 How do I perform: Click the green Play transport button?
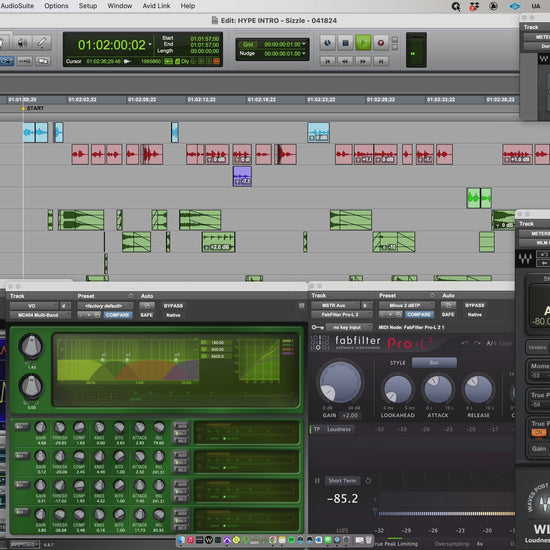point(363,43)
